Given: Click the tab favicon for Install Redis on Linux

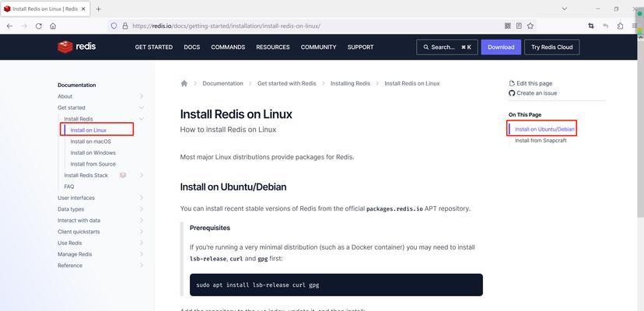Looking at the screenshot, I should (x=7, y=9).
